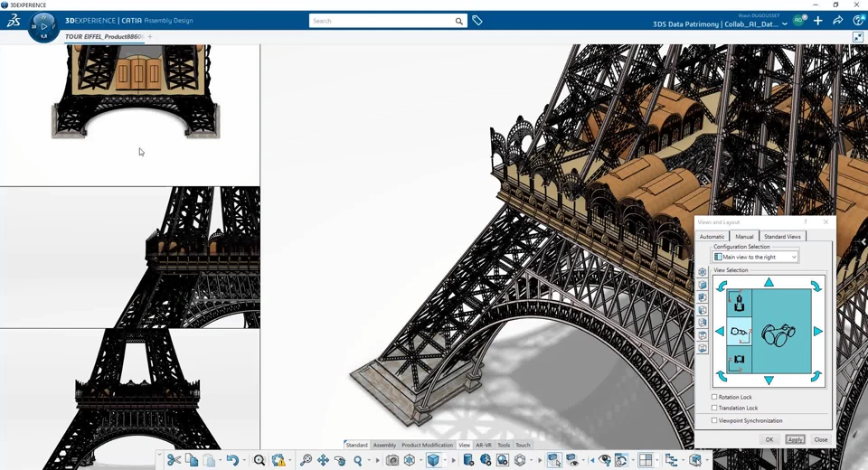Expand the view mode cube dropdown arrow
The height and width of the screenshot is (470, 868).
[445, 460]
